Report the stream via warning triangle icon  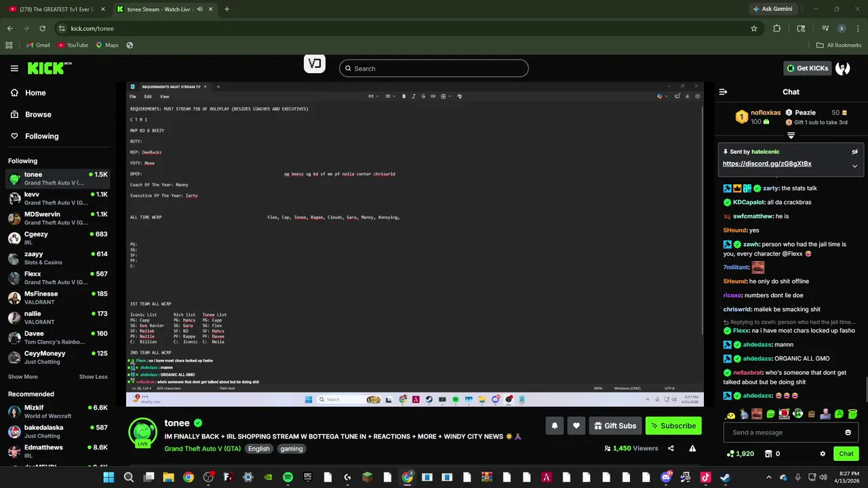(x=692, y=448)
